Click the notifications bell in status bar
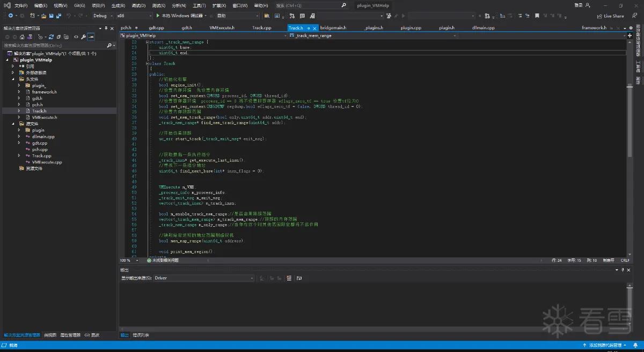The height and width of the screenshot is (352, 644). point(636,345)
